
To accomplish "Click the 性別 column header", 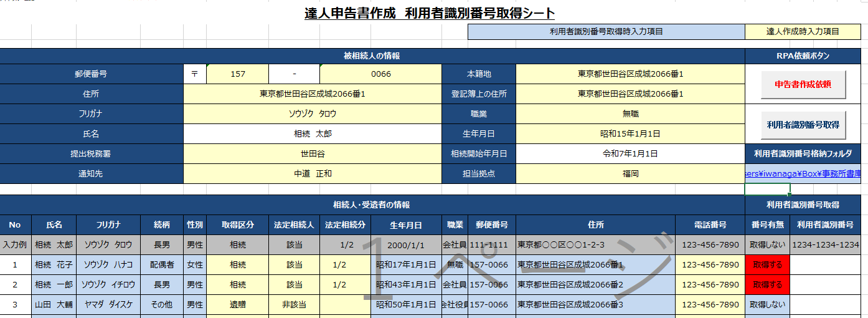I will 195,224.
